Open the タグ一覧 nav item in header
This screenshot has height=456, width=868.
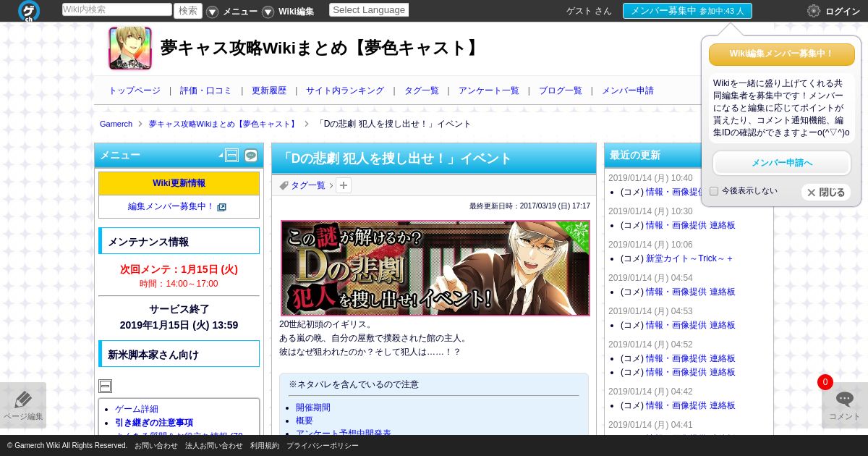(422, 90)
